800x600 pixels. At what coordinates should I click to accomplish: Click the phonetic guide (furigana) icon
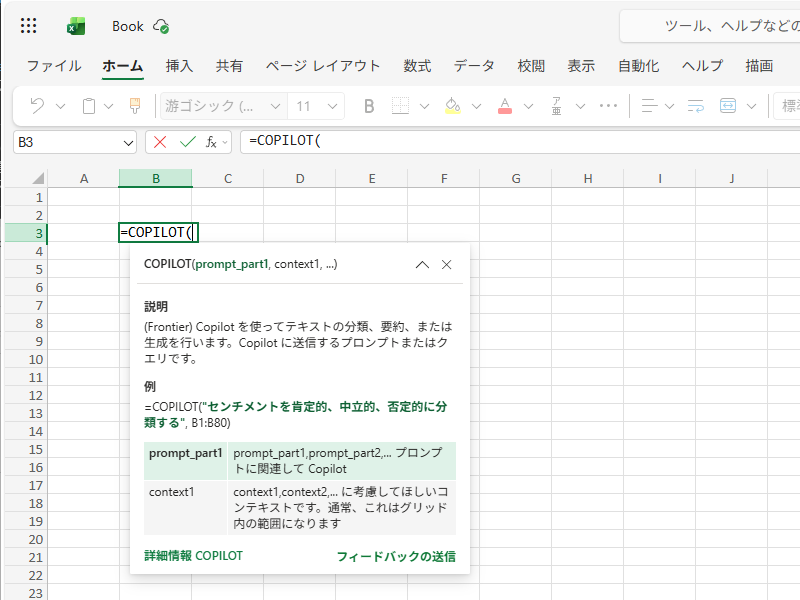click(557, 106)
